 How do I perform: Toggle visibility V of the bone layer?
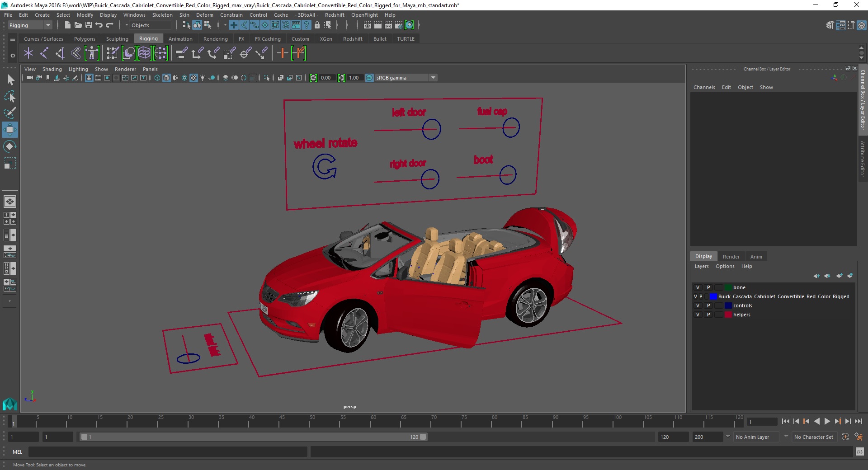point(698,287)
